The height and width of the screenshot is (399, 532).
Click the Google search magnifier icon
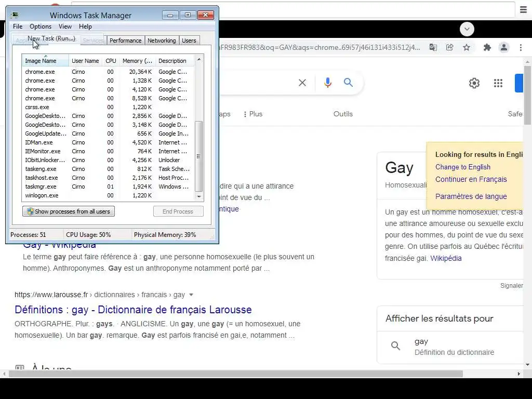(x=348, y=83)
